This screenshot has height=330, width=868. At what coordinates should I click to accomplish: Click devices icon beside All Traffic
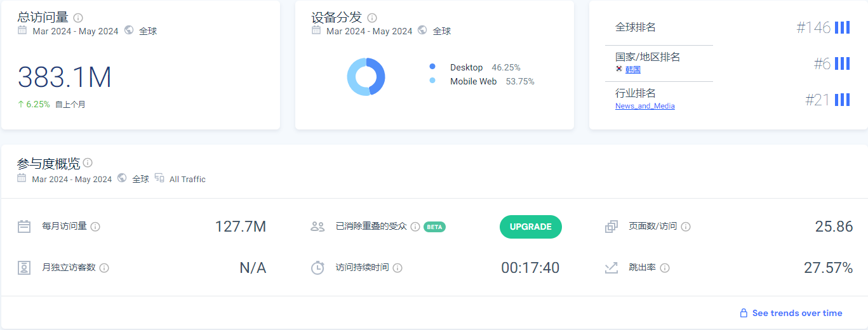(159, 178)
